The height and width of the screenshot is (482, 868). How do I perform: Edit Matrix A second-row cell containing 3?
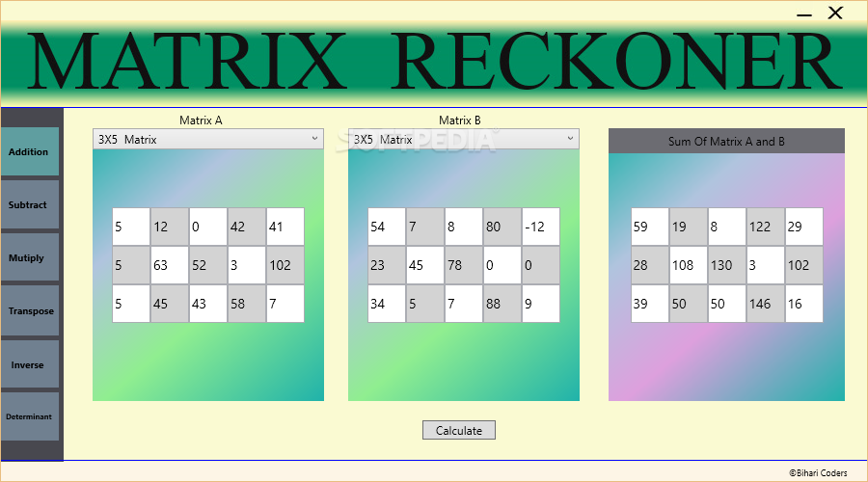pyautogui.click(x=247, y=265)
